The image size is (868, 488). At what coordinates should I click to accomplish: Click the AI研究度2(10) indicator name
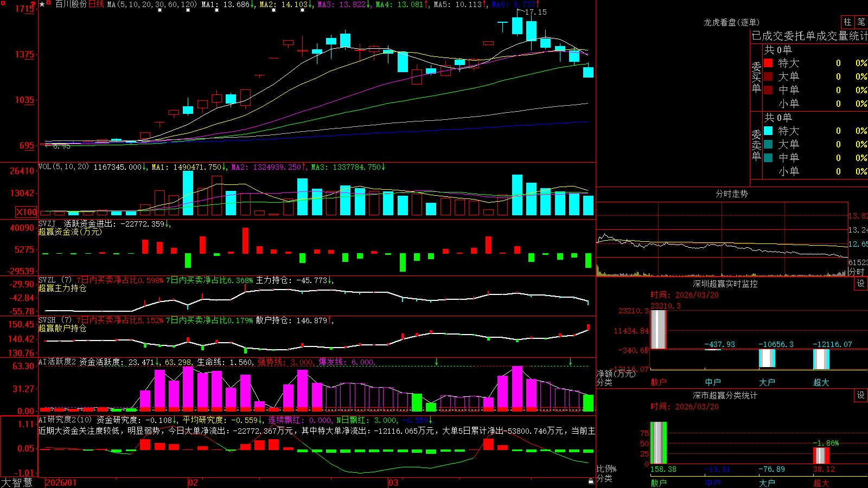(65, 420)
